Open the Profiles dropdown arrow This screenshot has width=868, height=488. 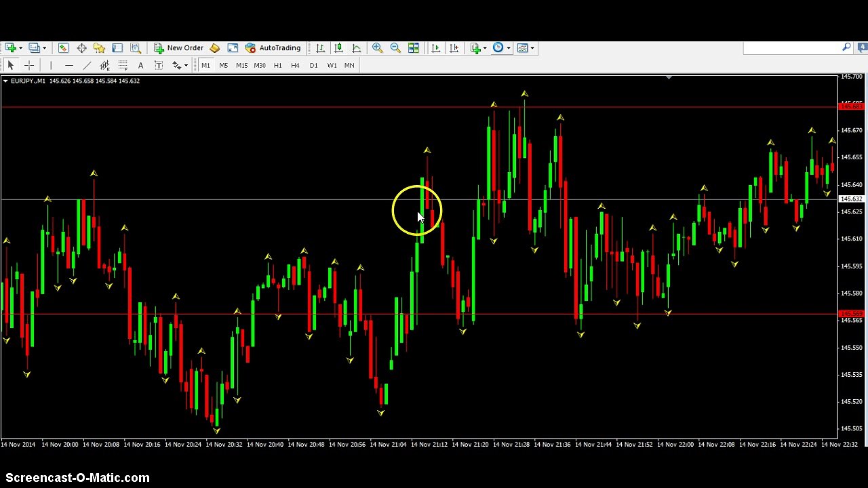[x=44, y=48]
